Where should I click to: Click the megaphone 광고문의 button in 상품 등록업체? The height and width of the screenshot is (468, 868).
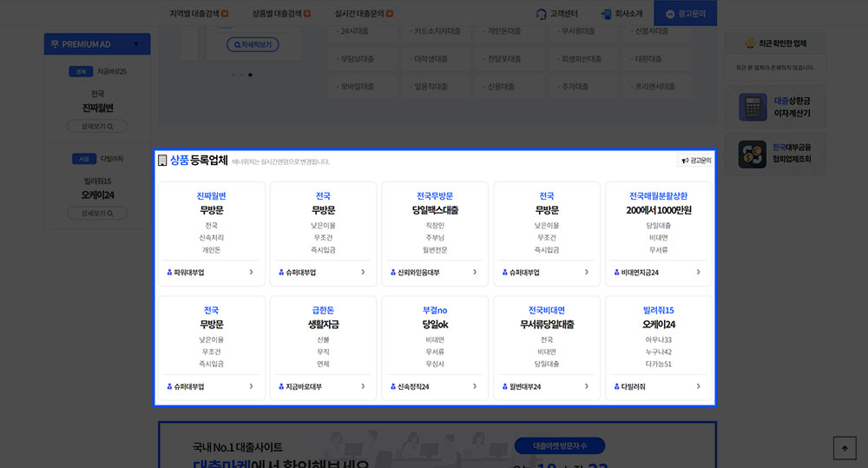click(x=695, y=161)
